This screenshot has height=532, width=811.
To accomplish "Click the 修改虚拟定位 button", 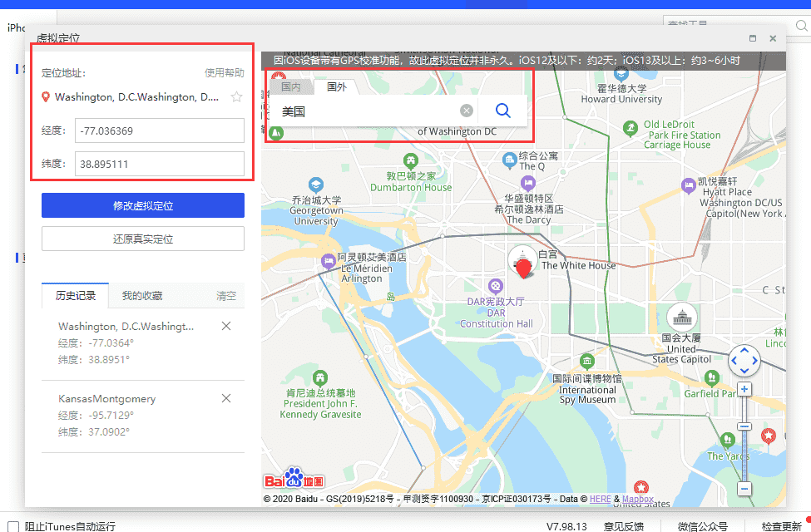I will pyautogui.click(x=142, y=205).
